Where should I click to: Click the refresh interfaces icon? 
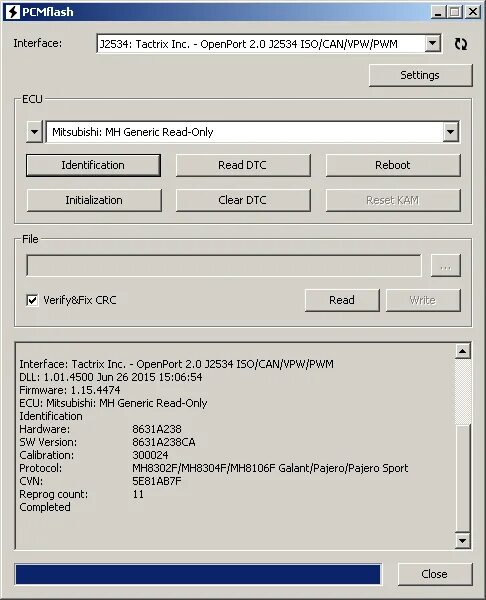[x=461, y=44]
